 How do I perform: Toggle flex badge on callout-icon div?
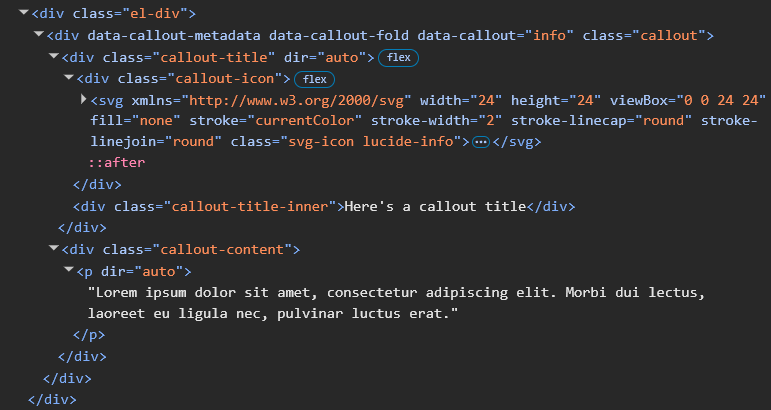tap(314, 78)
